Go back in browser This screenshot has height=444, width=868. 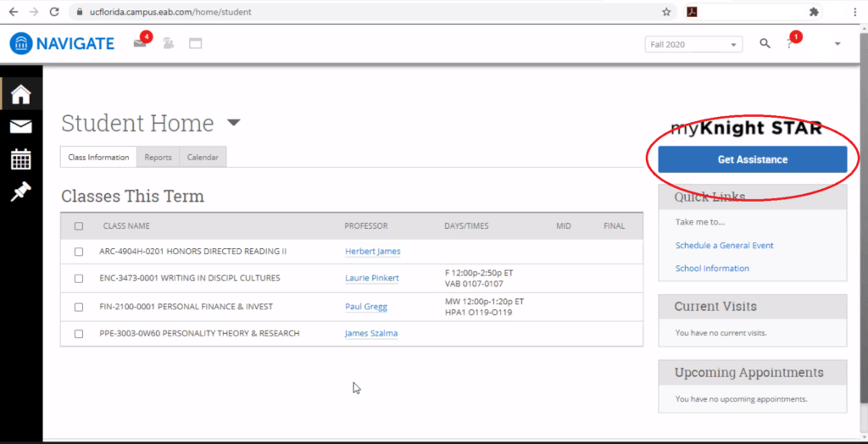pos(14,12)
